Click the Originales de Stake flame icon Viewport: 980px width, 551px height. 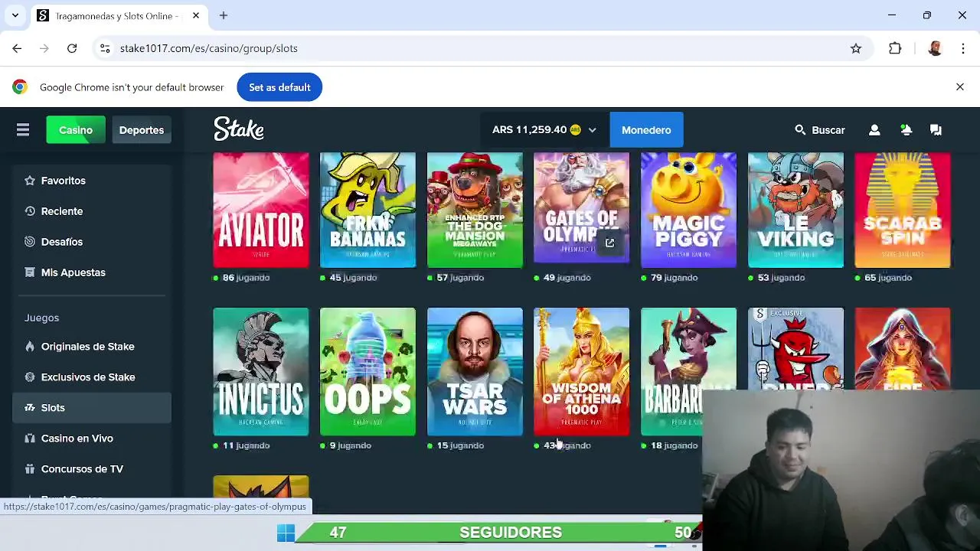point(30,347)
